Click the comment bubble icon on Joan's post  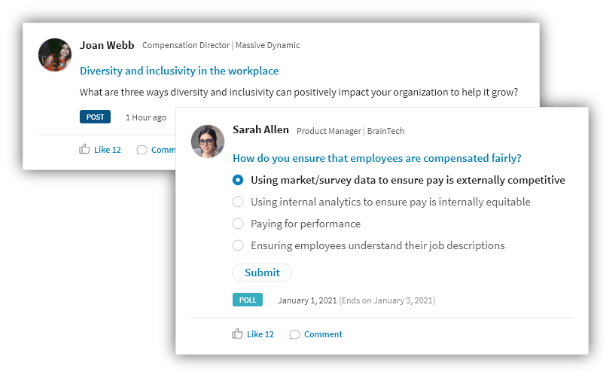142,150
